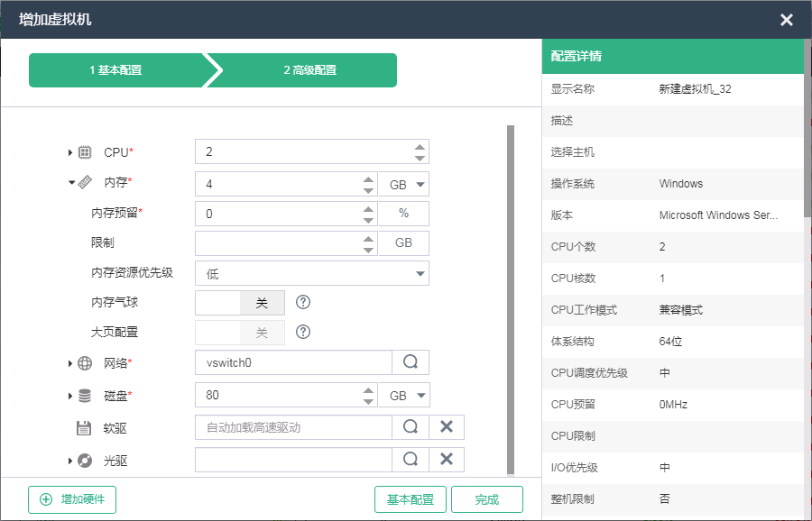Click the 内存预留 memory reservation input field
812x521 pixels.
coord(276,214)
